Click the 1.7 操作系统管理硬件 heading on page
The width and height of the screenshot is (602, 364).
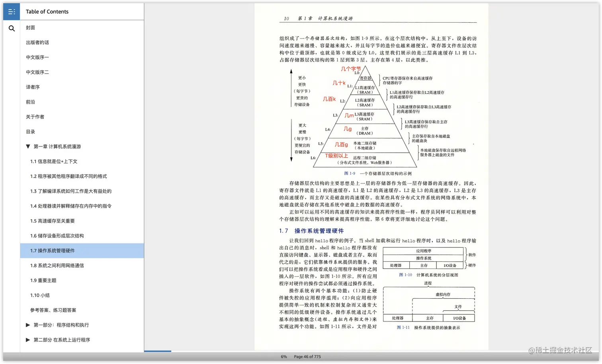click(311, 231)
